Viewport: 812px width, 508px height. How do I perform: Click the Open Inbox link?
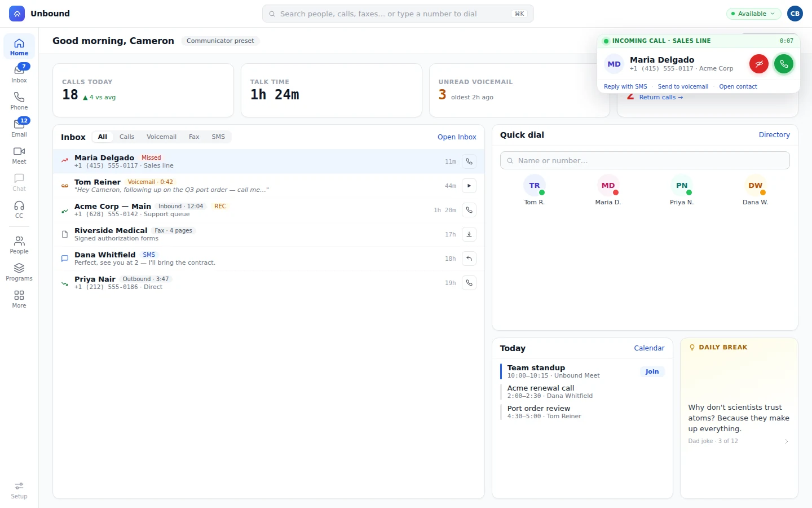coord(457,137)
